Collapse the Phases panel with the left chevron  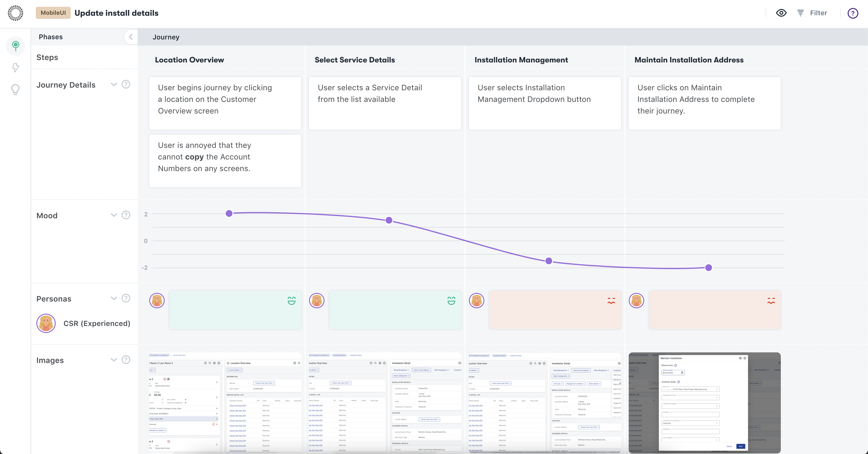click(x=131, y=37)
